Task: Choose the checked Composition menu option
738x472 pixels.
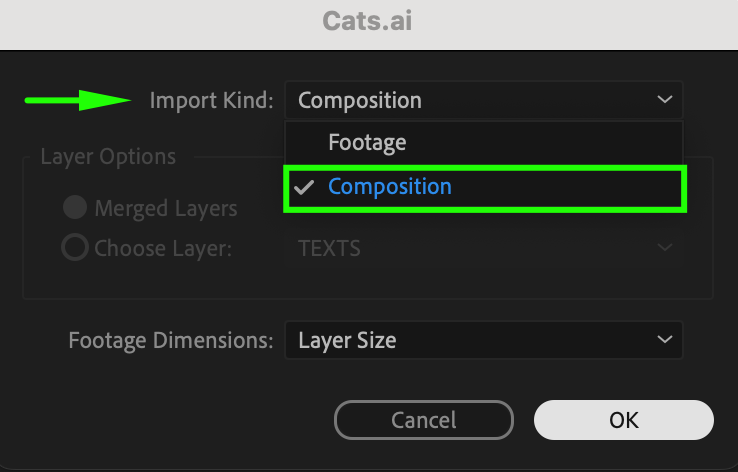Action: point(390,187)
